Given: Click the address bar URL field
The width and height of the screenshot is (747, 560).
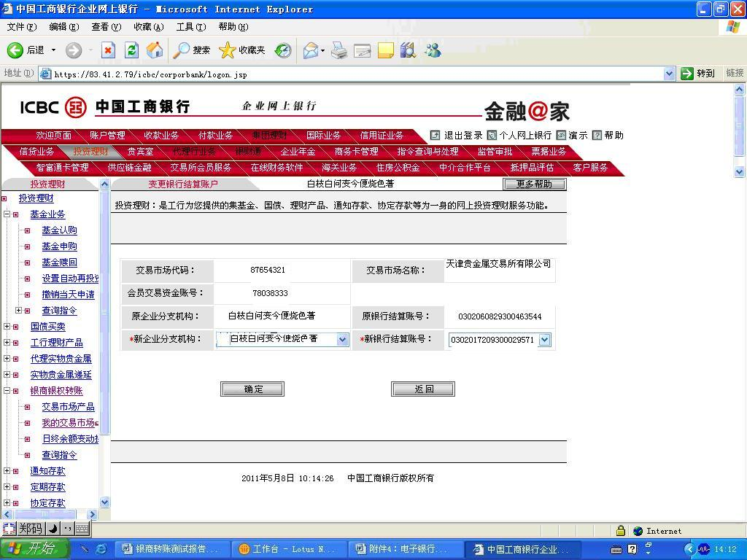Looking at the screenshot, I should pos(357,74).
